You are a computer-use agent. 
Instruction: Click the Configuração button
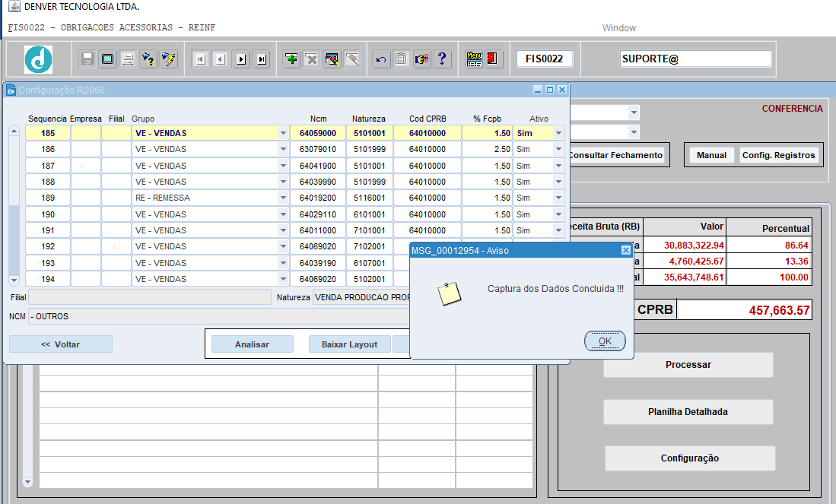690,458
